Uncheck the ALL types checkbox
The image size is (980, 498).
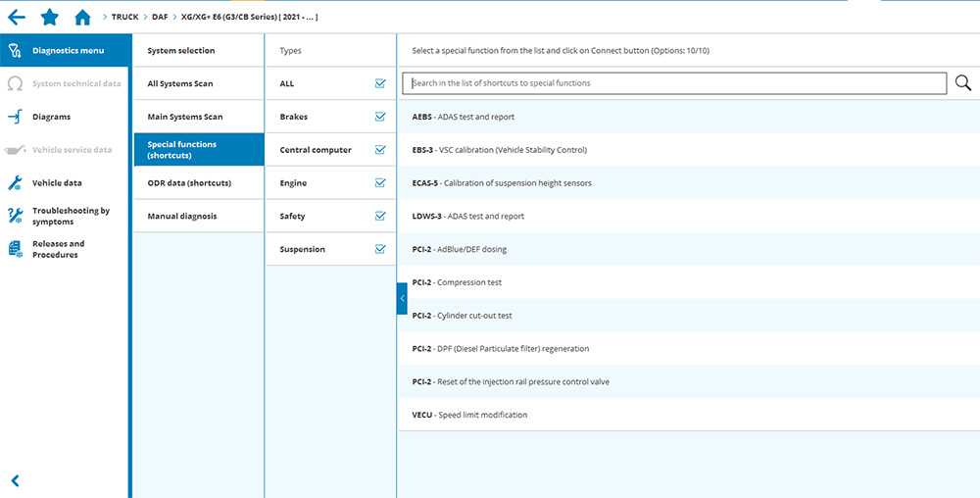pos(380,83)
